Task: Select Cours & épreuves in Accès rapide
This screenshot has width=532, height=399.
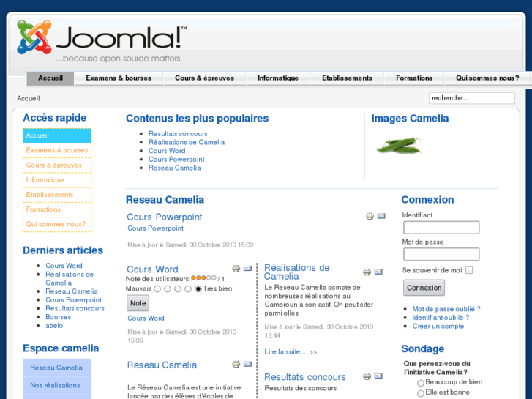Action: [x=57, y=165]
